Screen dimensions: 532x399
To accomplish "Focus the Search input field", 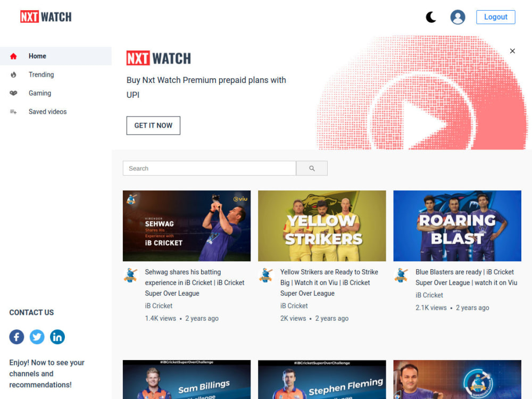I will pyautogui.click(x=209, y=168).
